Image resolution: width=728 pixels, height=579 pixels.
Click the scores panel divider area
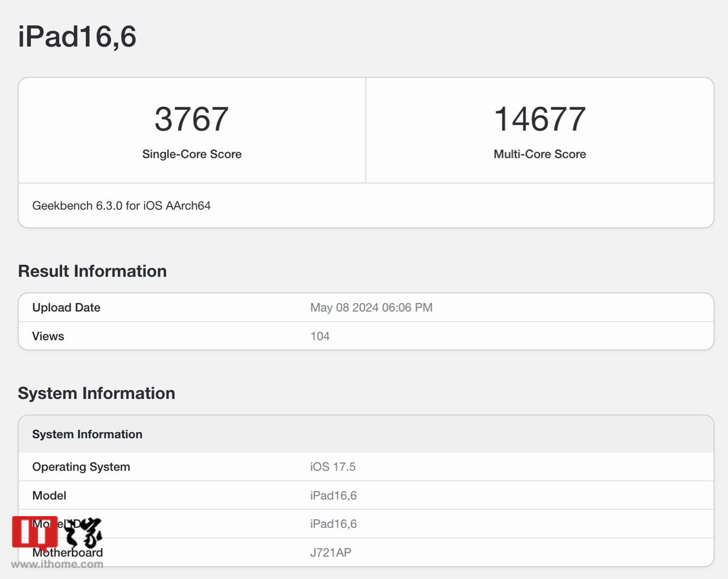pyautogui.click(x=365, y=129)
